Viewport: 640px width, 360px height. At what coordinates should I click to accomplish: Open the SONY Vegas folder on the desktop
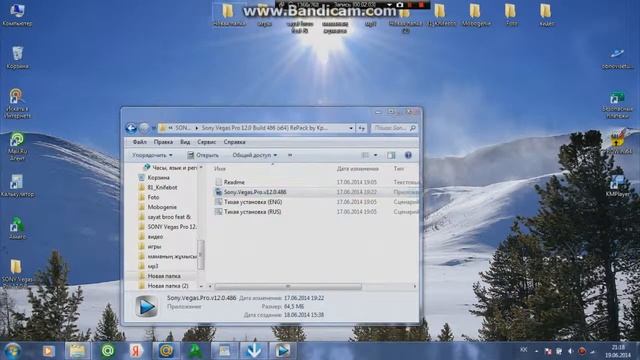pyautogui.click(x=16, y=272)
